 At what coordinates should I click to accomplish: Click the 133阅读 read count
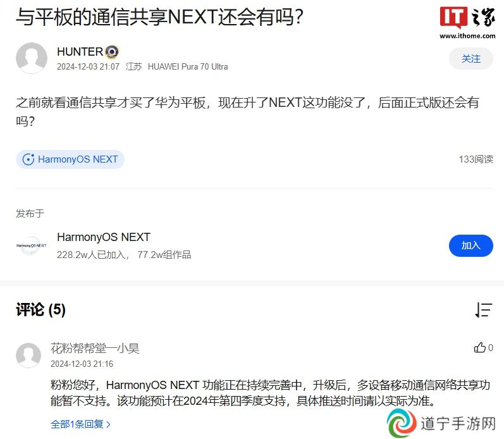tap(476, 159)
